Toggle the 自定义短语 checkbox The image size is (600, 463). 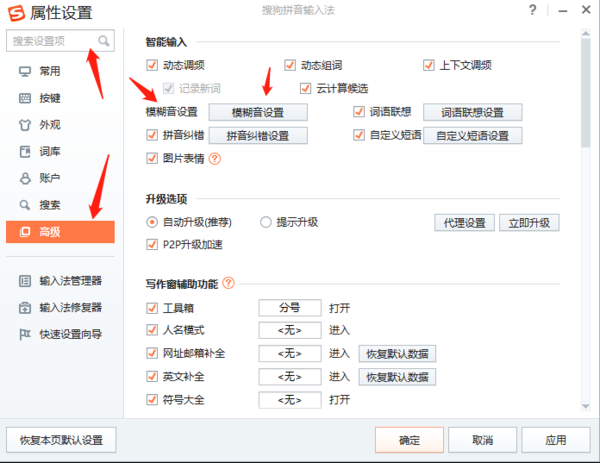tap(359, 135)
